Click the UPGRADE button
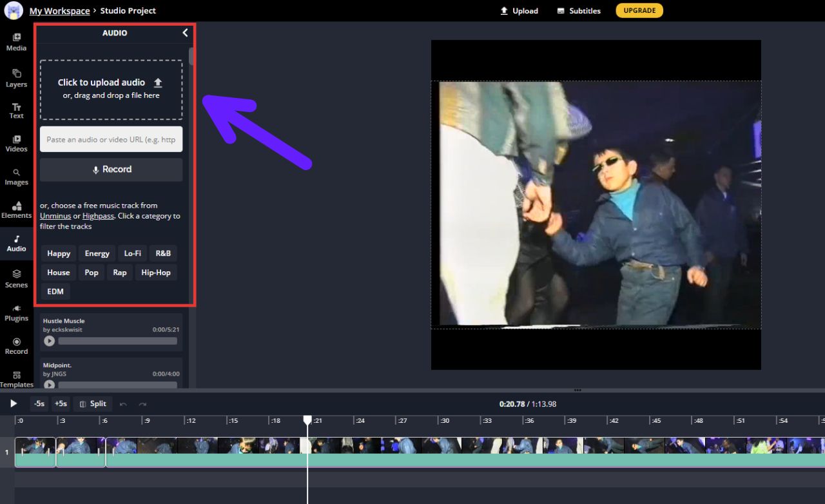The width and height of the screenshot is (825, 504). click(639, 10)
